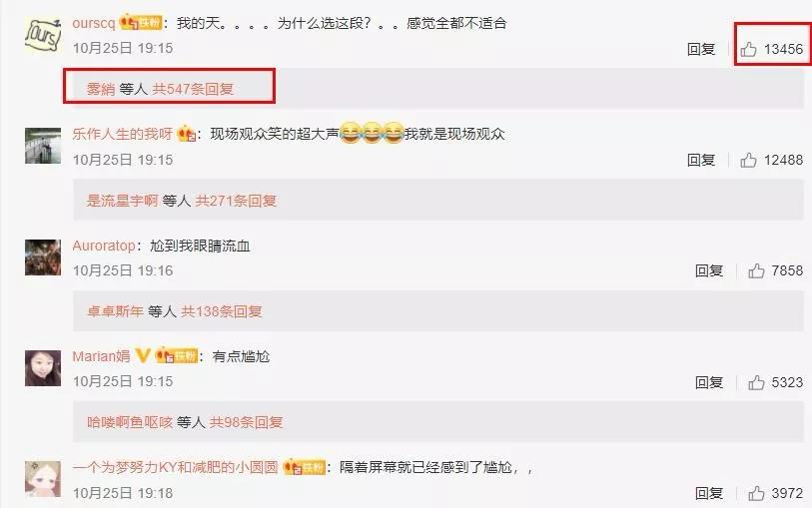Show the 共138条回复 replies
Viewport: 812px width, 508px height.
(222, 311)
